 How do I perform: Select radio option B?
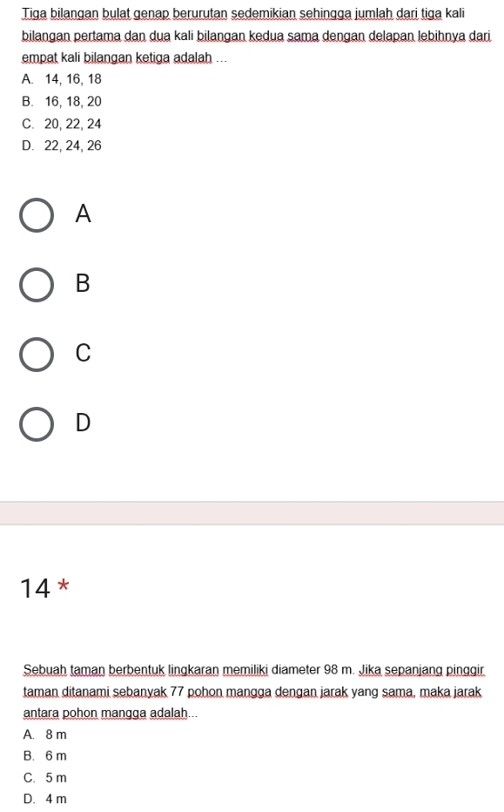point(37,285)
